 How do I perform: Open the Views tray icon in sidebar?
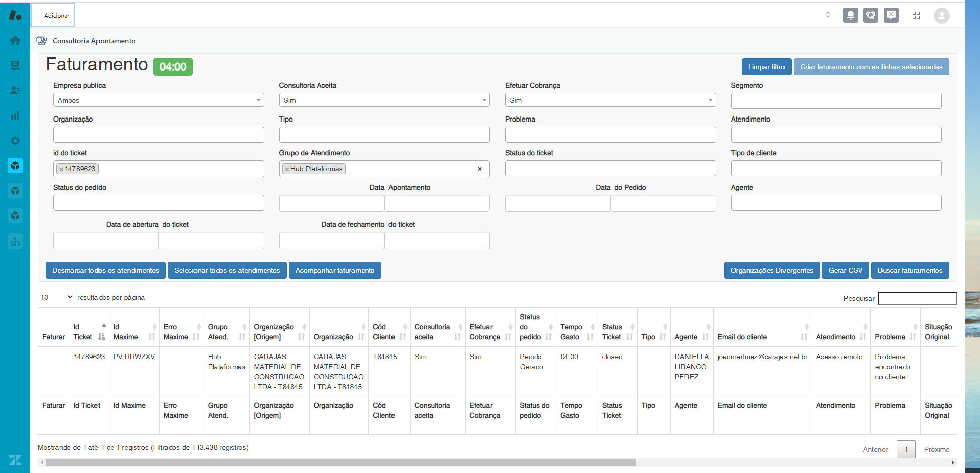(x=15, y=65)
